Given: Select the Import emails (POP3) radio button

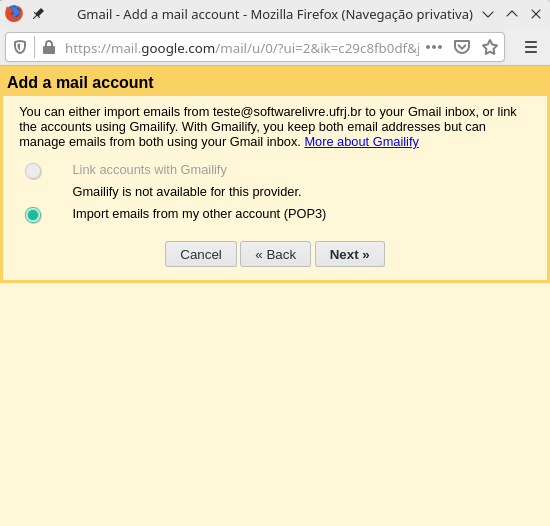Looking at the screenshot, I should pyautogui.click(x=33, y=215).
